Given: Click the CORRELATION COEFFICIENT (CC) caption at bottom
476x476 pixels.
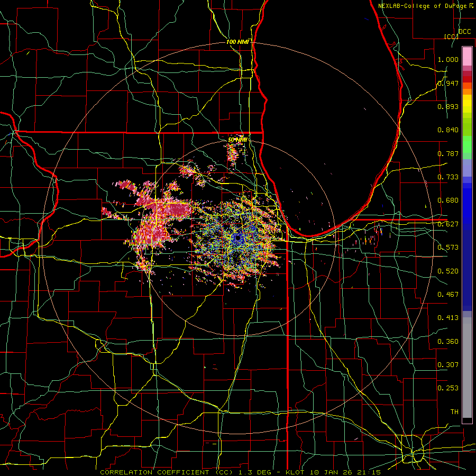Looking at the screenshot, I should (167, 472).
